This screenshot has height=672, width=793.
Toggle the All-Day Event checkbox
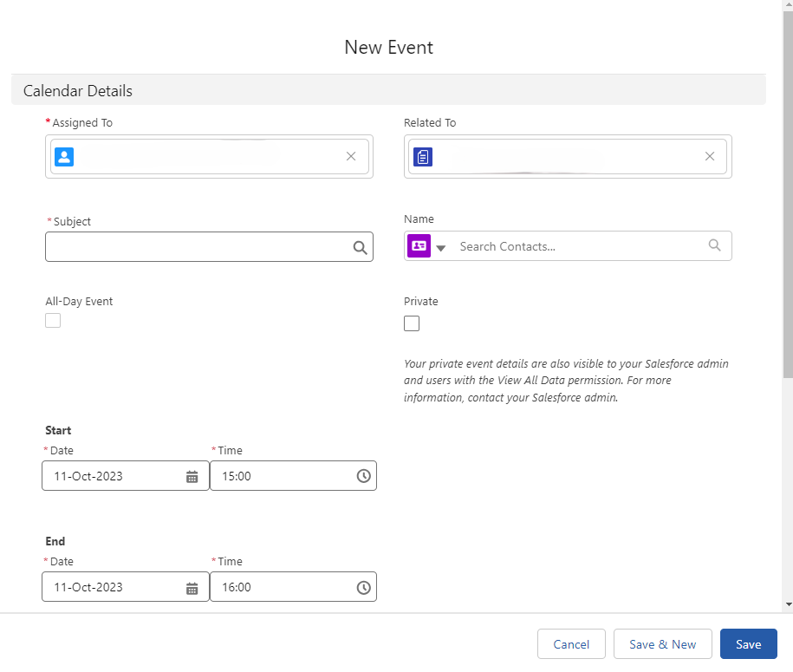pos(53,320)
